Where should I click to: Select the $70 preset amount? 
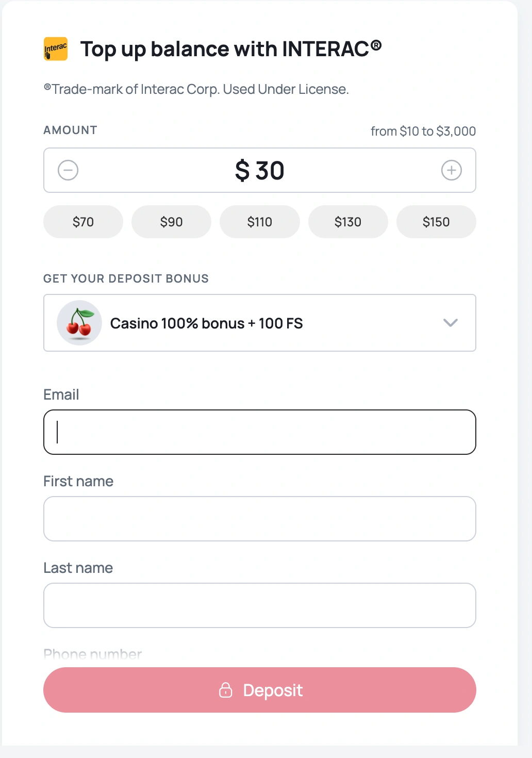(x=83, y=222)
